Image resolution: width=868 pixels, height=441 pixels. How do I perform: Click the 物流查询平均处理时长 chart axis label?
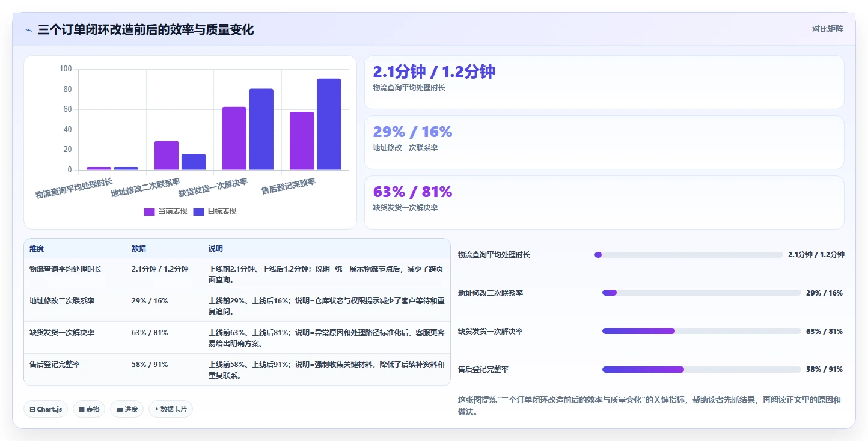[x=74, y=189]
